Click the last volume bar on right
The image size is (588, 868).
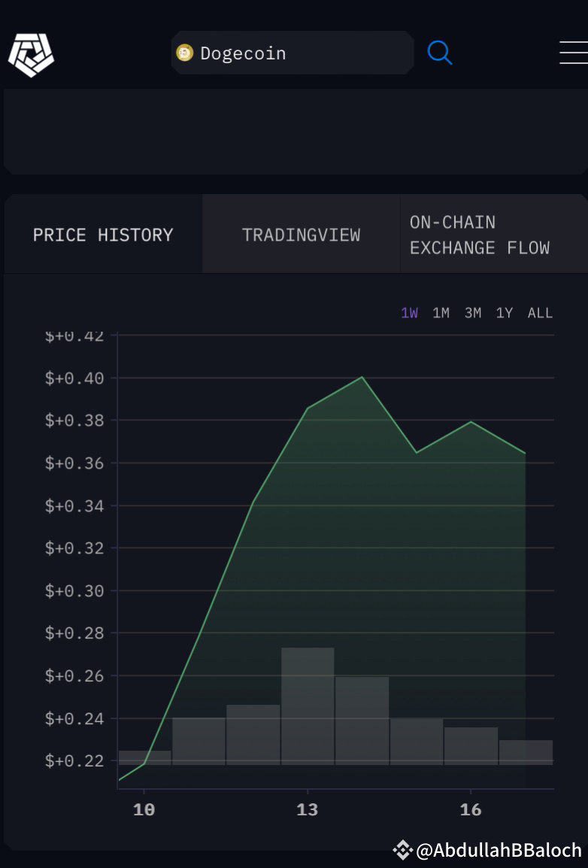526,752
